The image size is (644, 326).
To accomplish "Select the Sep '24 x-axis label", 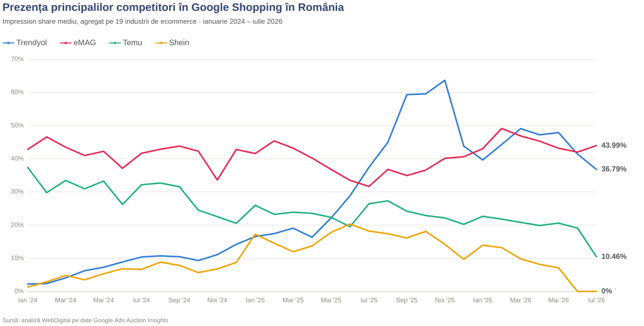I will pyautogui.click(x=179, y=300).
